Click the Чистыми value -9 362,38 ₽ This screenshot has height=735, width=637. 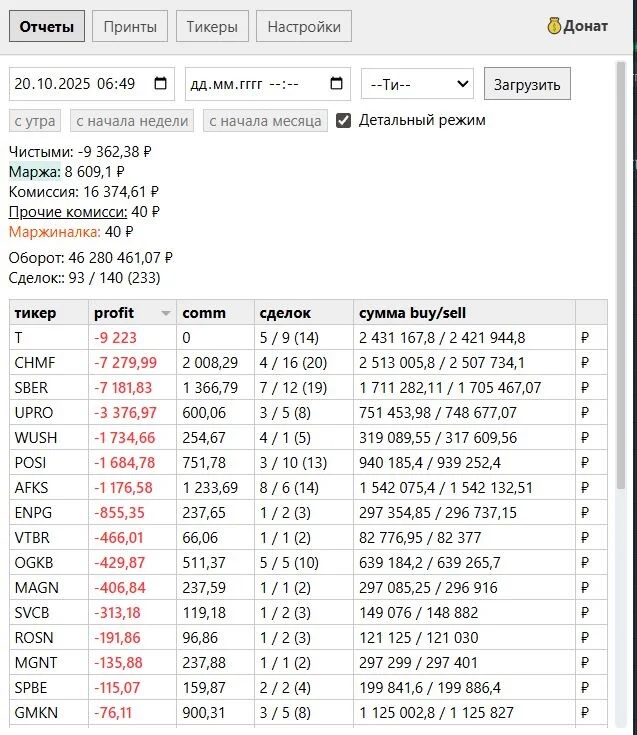(x=114, y=152)
